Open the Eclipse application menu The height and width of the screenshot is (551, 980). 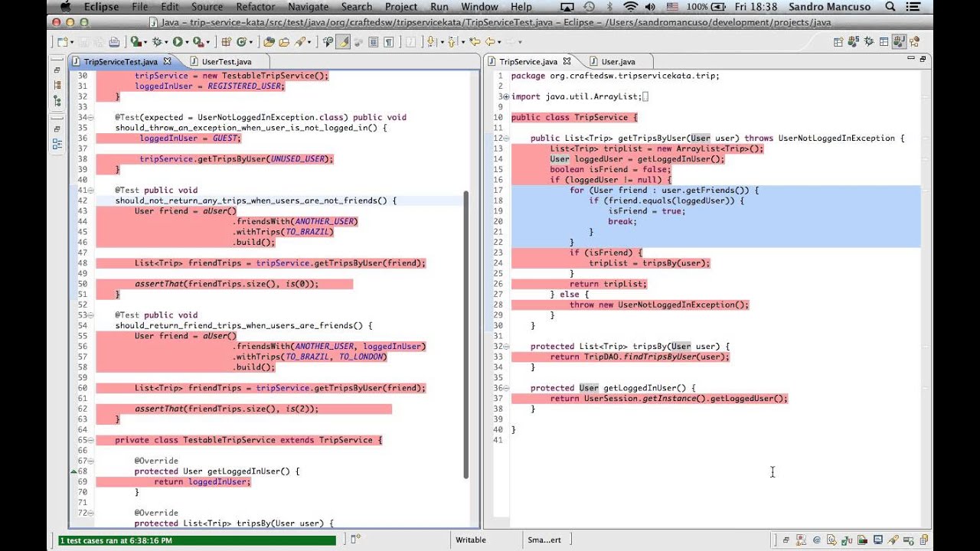(100, 7)
